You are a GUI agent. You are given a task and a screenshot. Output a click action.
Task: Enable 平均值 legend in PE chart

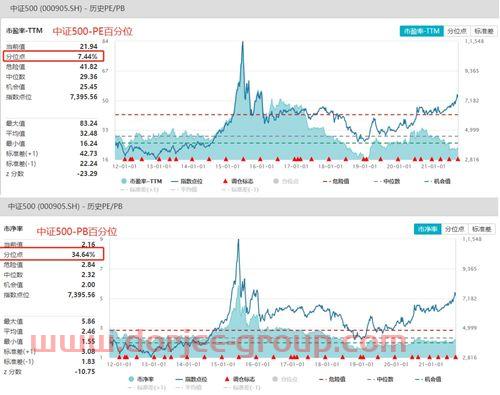[184, 189]
